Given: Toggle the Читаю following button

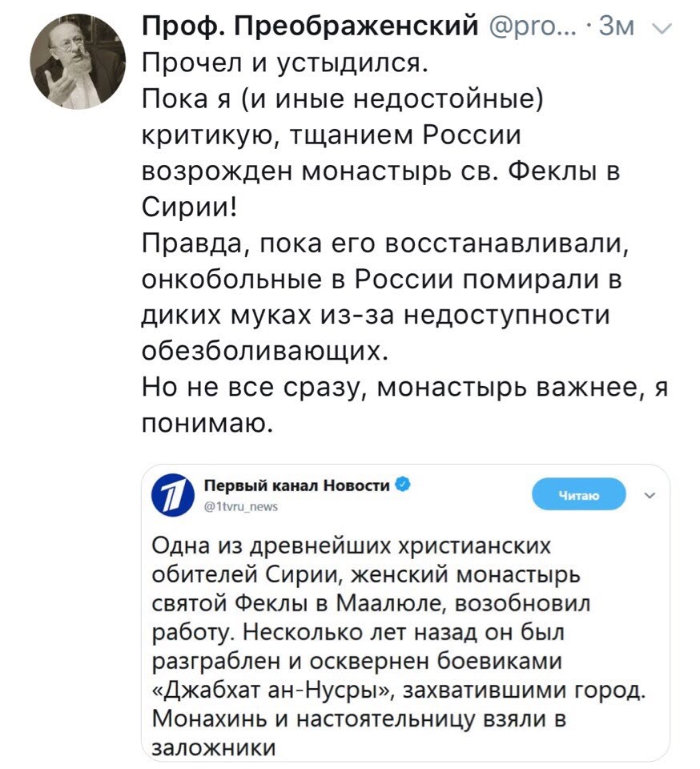Looking at the screenshot, I should click(578, 495).
